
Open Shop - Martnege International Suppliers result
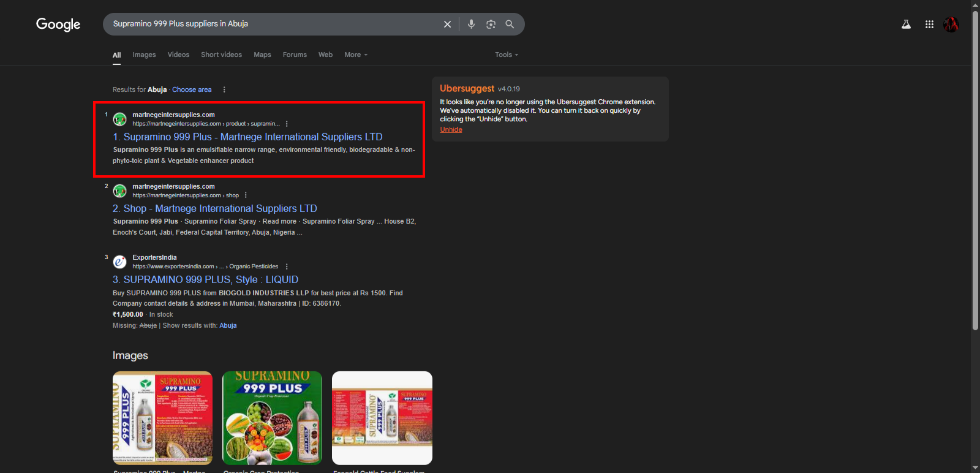click(215, 208)
